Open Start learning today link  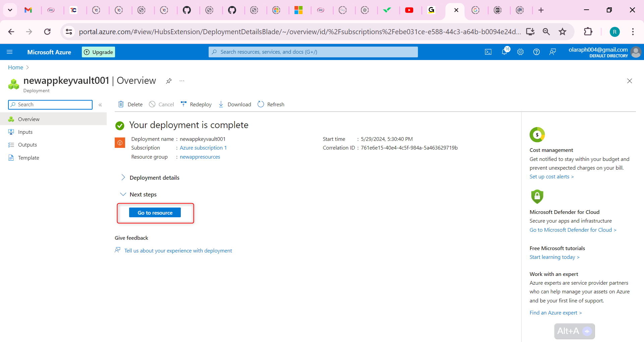click(x=554, y=257)
